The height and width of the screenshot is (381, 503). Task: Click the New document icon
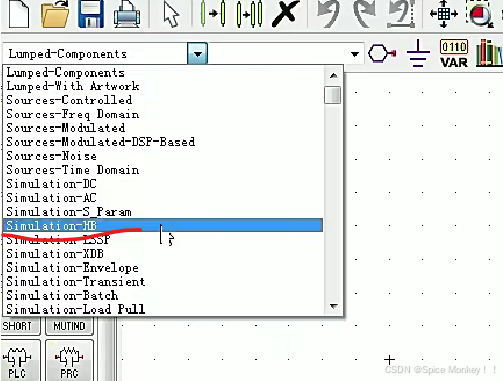(19, 14)
